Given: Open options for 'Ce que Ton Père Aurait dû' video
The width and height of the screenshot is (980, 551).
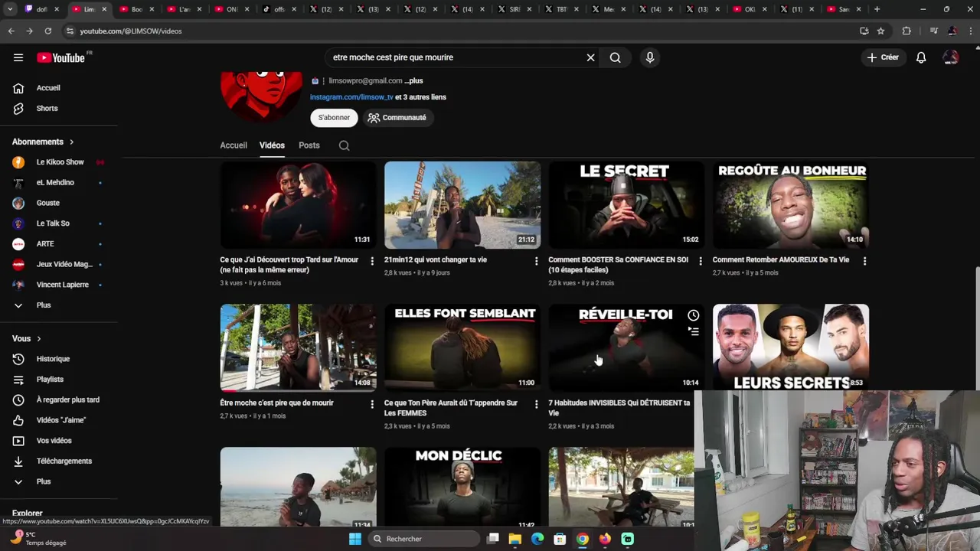Looking at the screenshot, I should [x=536, y=404].
